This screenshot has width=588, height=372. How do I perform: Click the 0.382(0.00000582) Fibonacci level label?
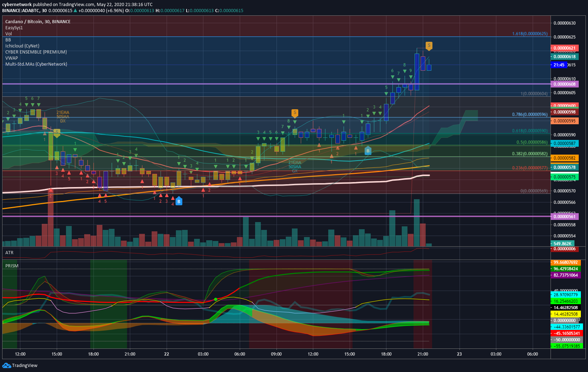(x=530, y=154)
